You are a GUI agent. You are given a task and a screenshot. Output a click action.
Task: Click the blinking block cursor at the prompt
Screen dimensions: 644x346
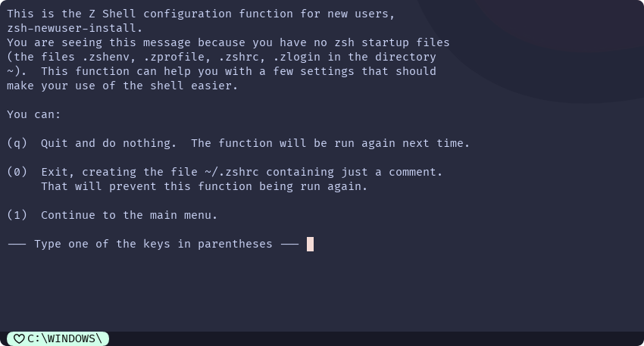(x=310, y=245)
